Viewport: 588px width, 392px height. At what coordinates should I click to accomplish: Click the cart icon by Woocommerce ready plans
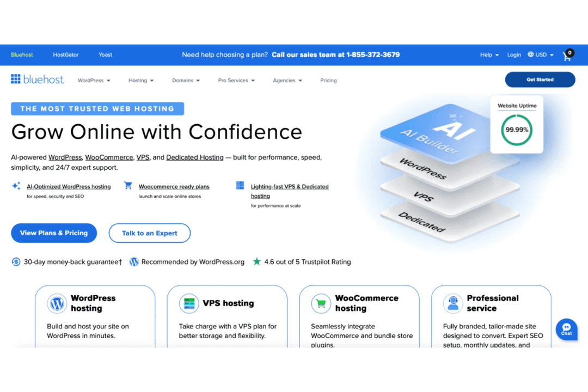coord(128,185)
